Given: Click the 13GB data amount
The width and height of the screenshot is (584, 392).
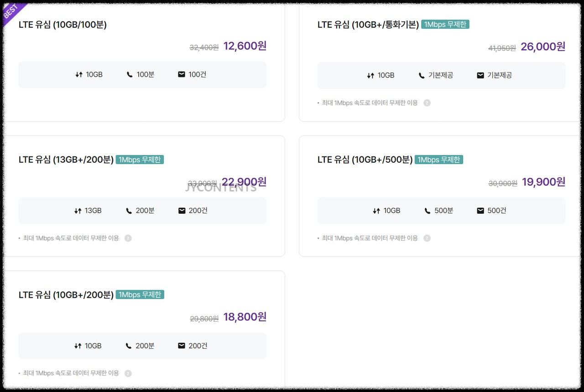Looking at the screenshot, I should coord(93,211).
